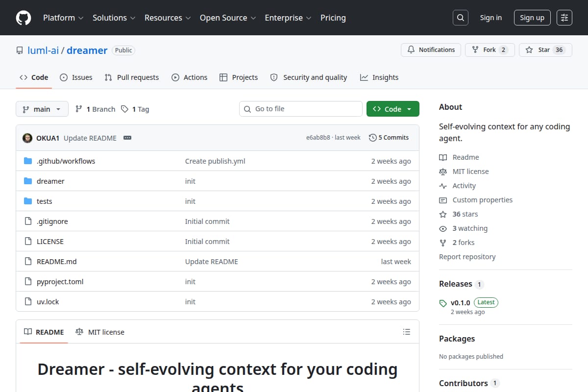Open the Insights tab
The height and width of the screenshot is (392, 588).
[x=379, y=77]
